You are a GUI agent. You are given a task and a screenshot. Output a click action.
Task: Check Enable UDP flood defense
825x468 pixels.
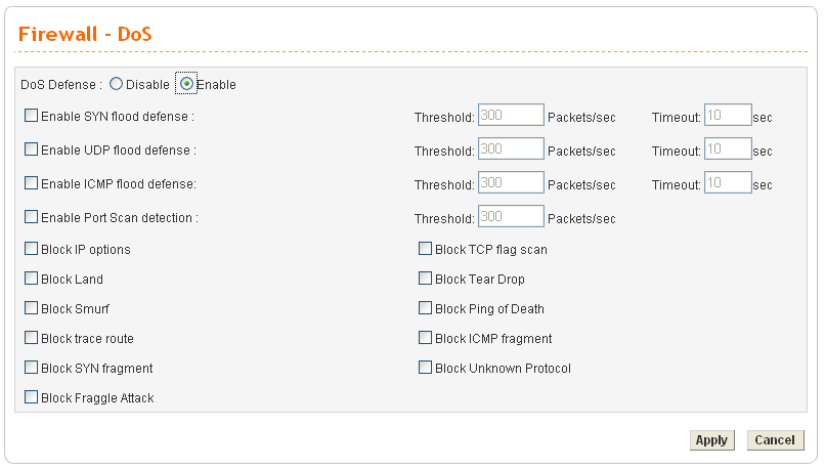[31, 150]
